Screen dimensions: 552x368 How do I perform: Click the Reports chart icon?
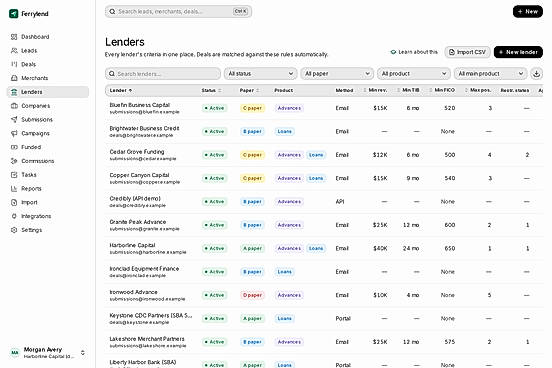click(x=14, y=188)
